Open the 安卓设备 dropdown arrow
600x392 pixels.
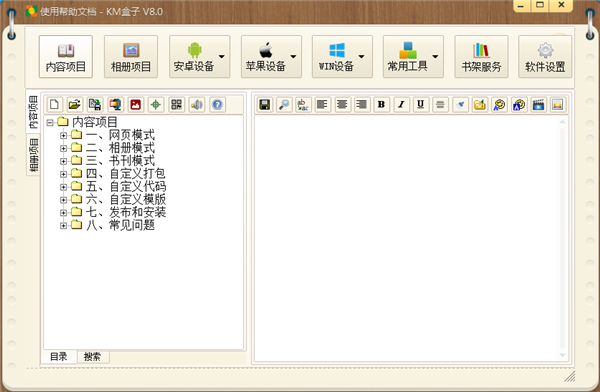pyautogui.click(x=222, y=57)
